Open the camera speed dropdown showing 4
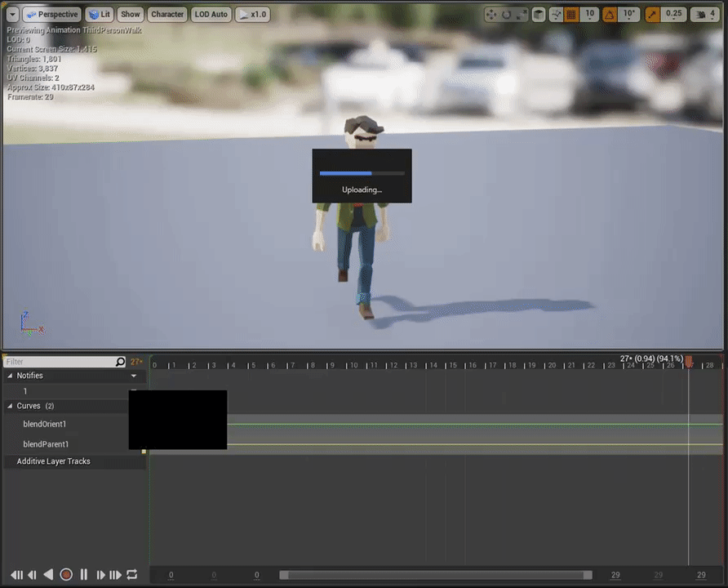The height and width of the screenshot is (588, 728). tap(703, 14)
